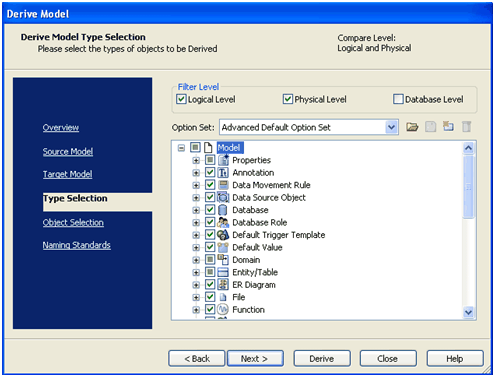This screenshot has width=495, height=377.
Task: Collapse the Model tree node
Action: 181,148
